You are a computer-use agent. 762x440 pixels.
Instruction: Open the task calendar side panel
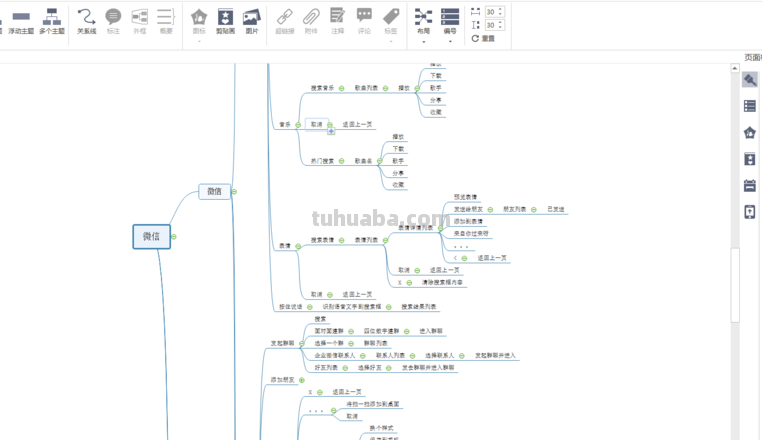coord(750,185)
